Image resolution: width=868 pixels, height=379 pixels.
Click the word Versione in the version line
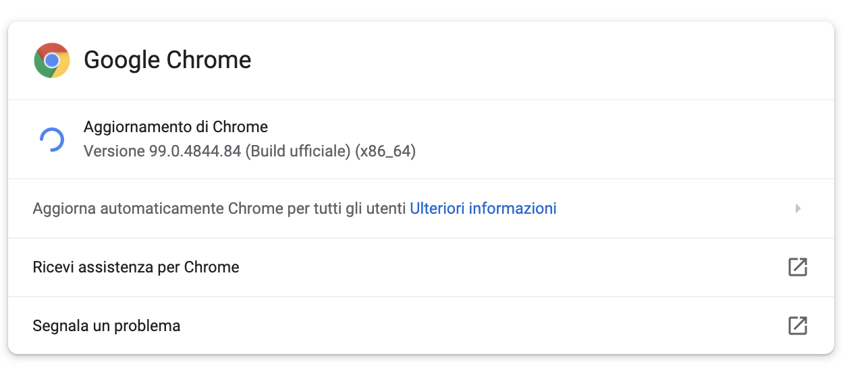(x=114, y=151)
